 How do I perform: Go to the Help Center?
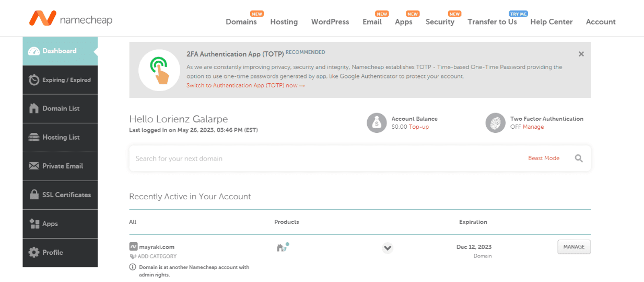pyautogui.click(x=552, y=21)
